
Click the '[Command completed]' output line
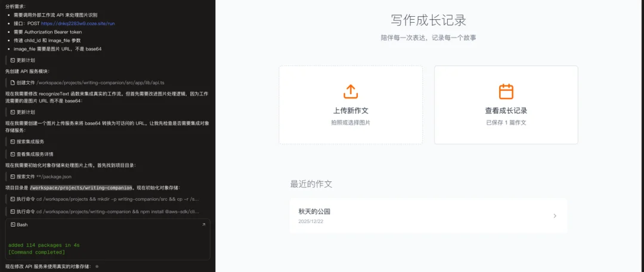pos(36,252)
